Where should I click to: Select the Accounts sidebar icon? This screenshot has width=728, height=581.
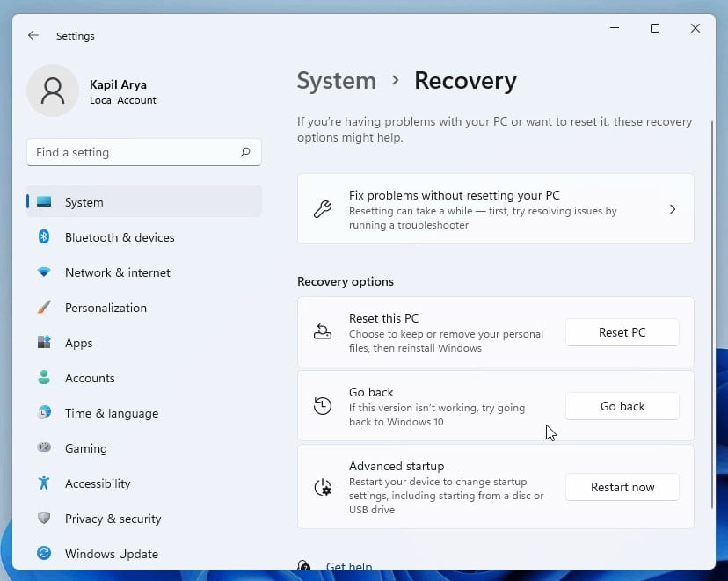click(44, 378)
